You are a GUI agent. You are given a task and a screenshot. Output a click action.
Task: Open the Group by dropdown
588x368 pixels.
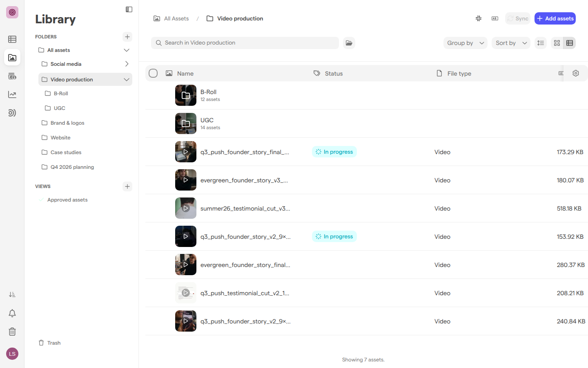tap(465, 43)
